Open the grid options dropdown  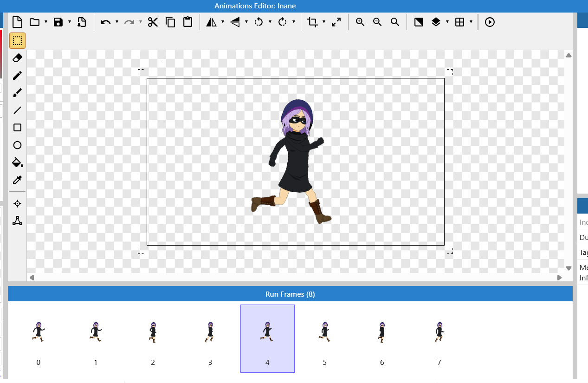coord(471,22)
